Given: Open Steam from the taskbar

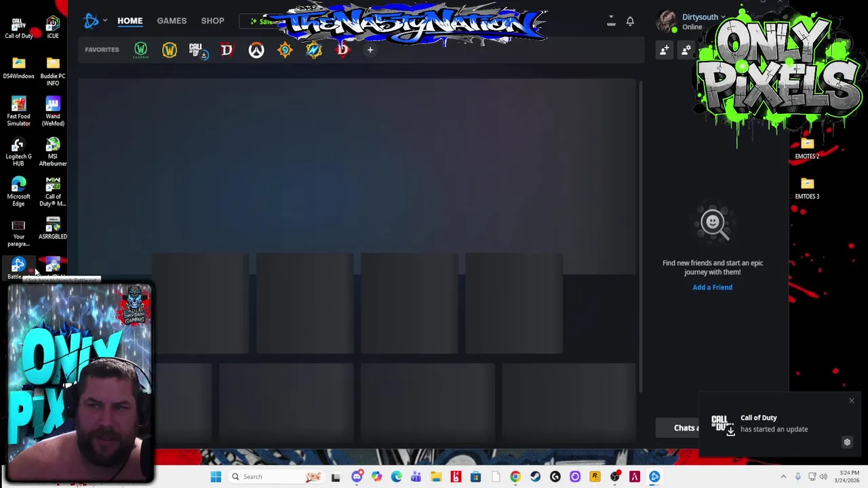Looking at the screenshot, I should pos(535,476).
